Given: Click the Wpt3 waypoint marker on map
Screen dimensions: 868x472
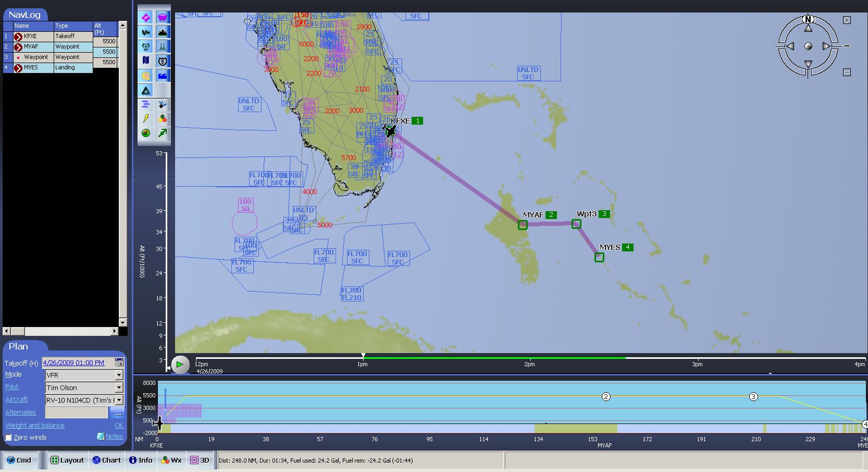Looking at the screenshot, I should point(576,224).
